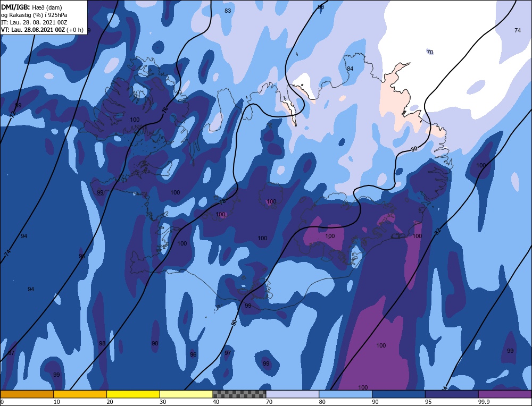The height and width of the screenshot is (406, 532).
Task: Click the "og Rakastig (%) í 925hPa" line
Action: (34, 15)
